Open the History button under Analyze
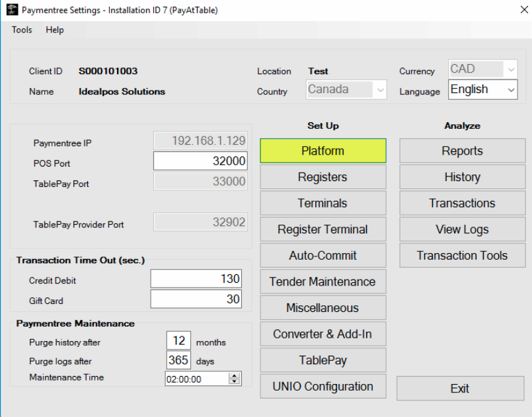 pos(463,176)
